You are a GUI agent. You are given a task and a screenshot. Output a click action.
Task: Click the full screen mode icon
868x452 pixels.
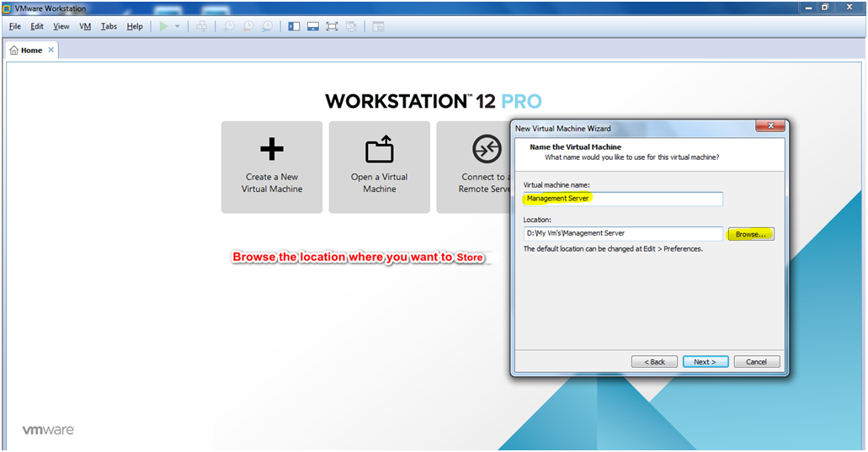pos(332,26)
